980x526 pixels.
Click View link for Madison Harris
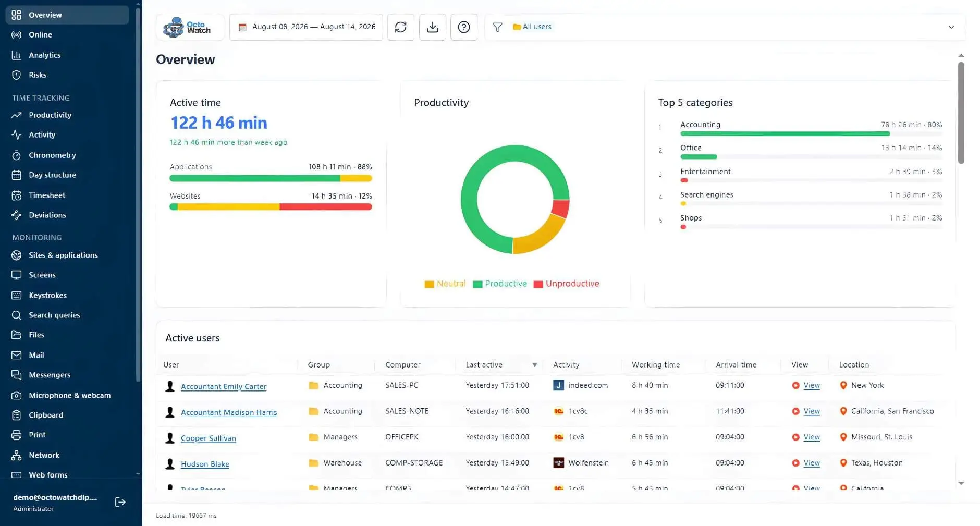[812, 411]
